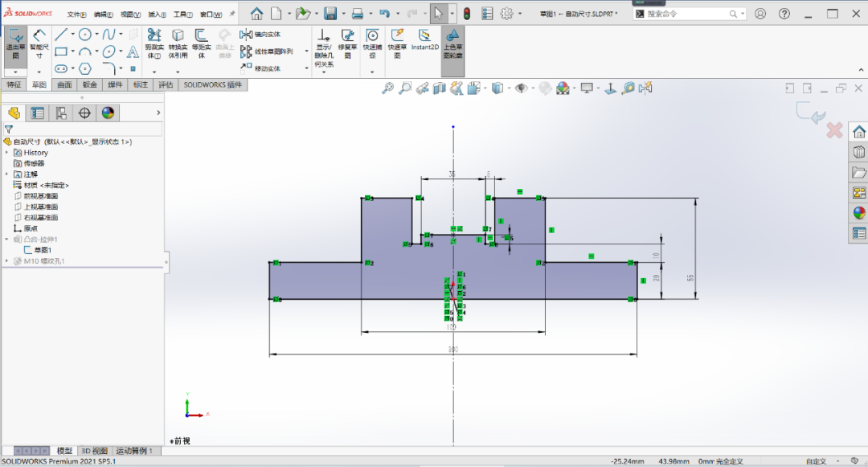Viewport: 868px width, 467px height.
Task: Open ConfigurationManager panel tab
Action: [x=61, y=113]
